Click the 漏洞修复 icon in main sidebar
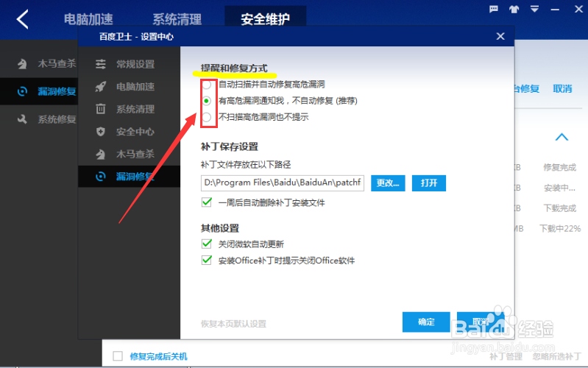 [22, 91]
